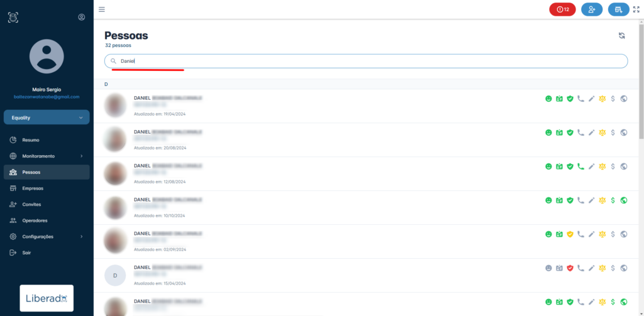Open the red alerts button showing 12
Screen dimensions: 644x316
(562, 9)
